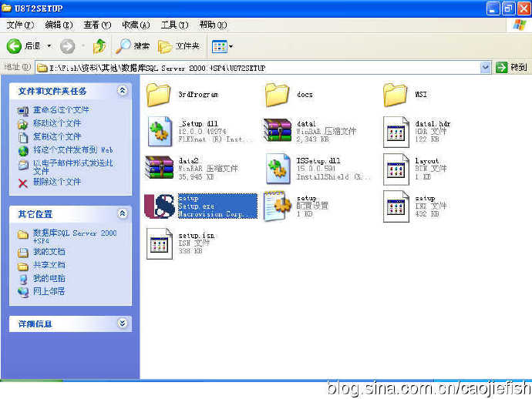
Task: Click the folder icon in title bar
Action: click(6, 8)
